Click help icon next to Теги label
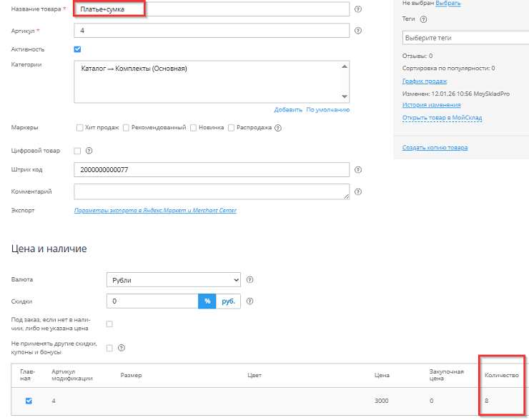Viewport: 529px width, 420px height. (x=424, y=19)
